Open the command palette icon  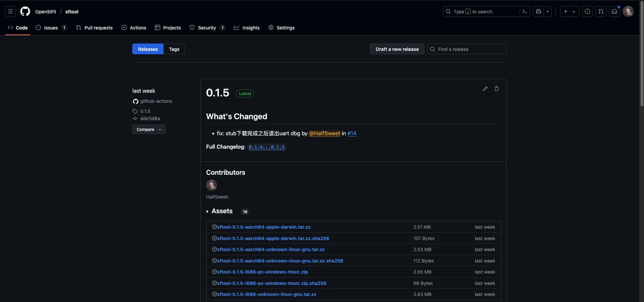point(525,12)
